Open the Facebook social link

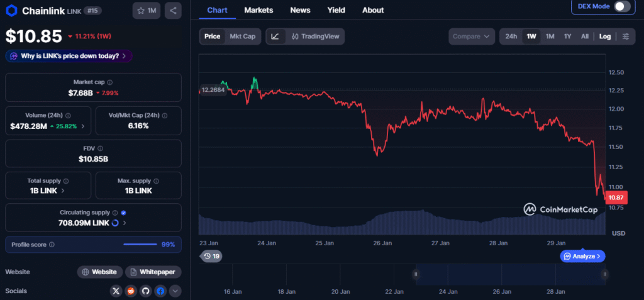160,291
